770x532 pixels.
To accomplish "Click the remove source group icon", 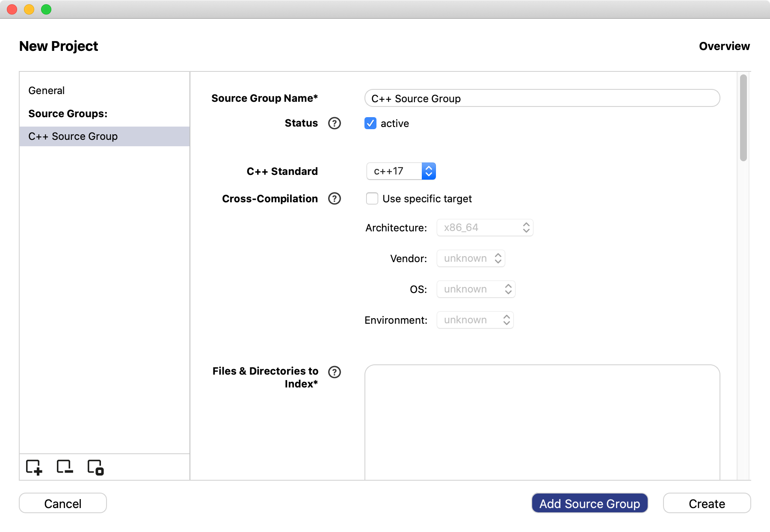I will 65,467.
